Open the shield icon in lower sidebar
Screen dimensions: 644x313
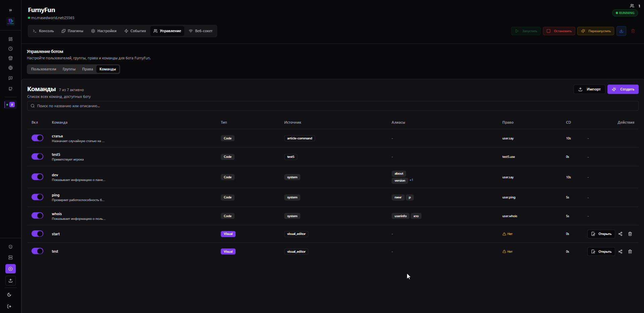(x=10, y=247)
